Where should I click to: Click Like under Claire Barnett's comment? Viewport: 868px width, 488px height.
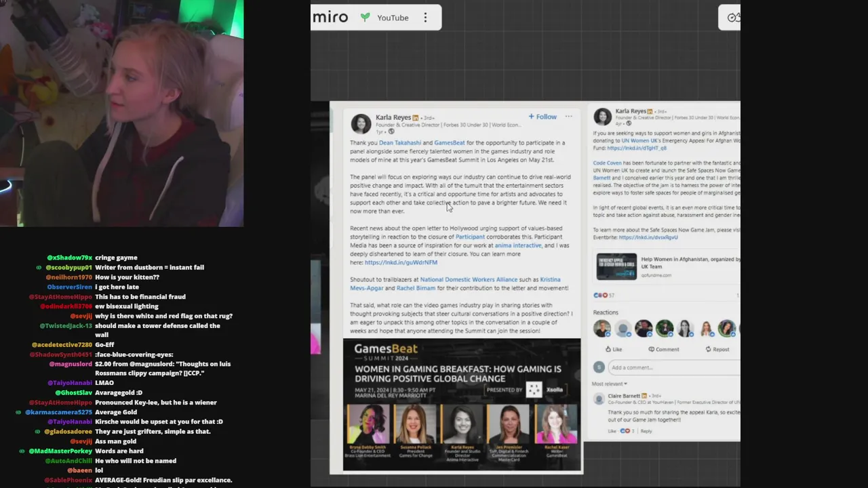(x=612, y=431)
